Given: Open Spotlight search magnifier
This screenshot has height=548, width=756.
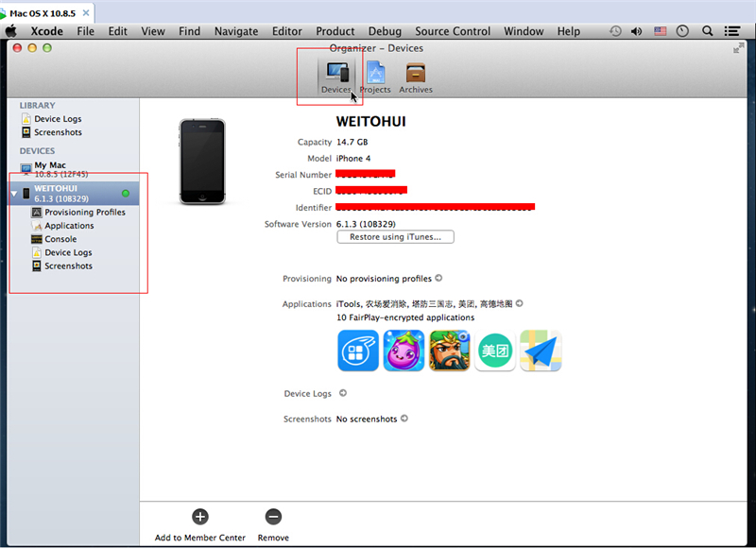Looking at the screenshot, I should [x=707, y=31].
